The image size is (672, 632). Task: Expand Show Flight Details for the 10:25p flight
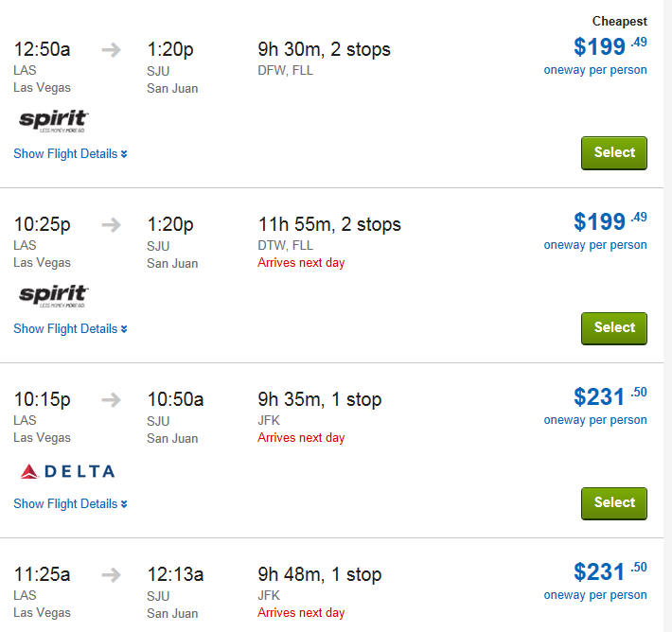pos(70,328)
